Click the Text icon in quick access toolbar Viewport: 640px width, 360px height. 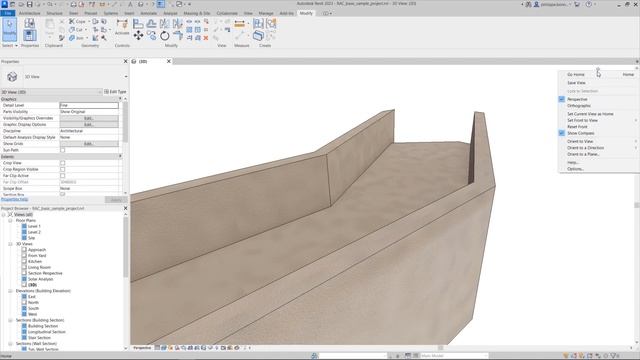coord(130,4)
